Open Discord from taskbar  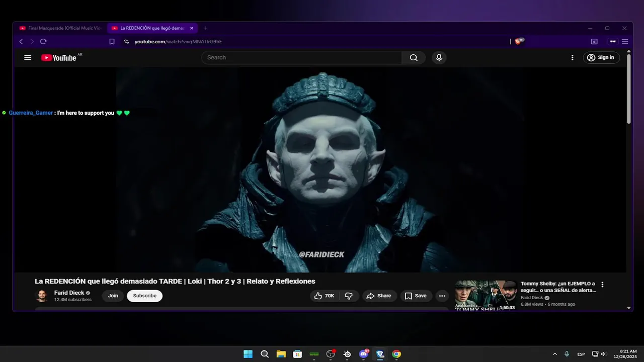364,354
